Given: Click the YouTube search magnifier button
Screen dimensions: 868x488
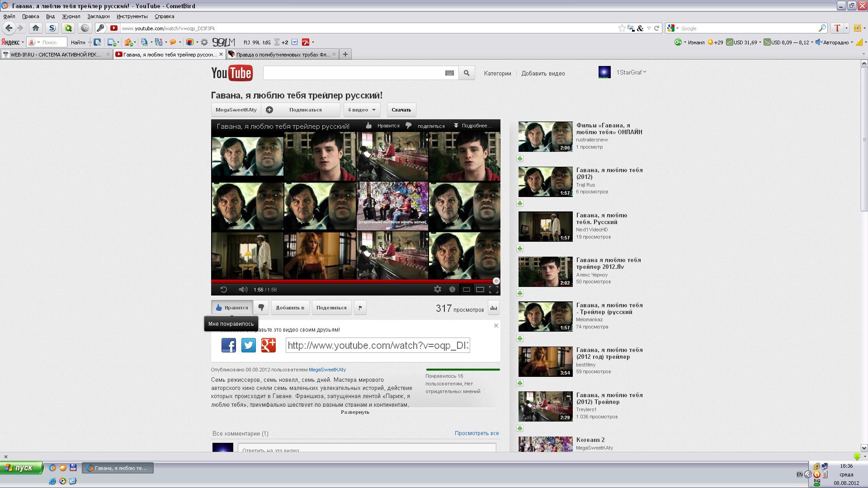Looking at the screenshot, I should [467, 73].
